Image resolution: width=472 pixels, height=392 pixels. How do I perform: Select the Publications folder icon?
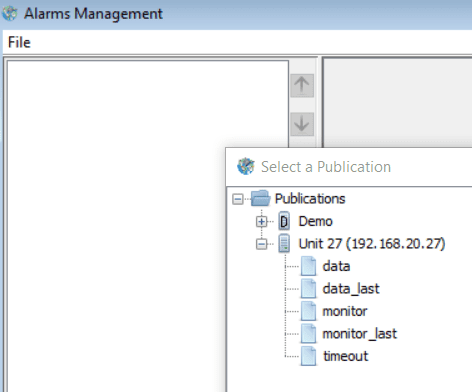(261, 199)
